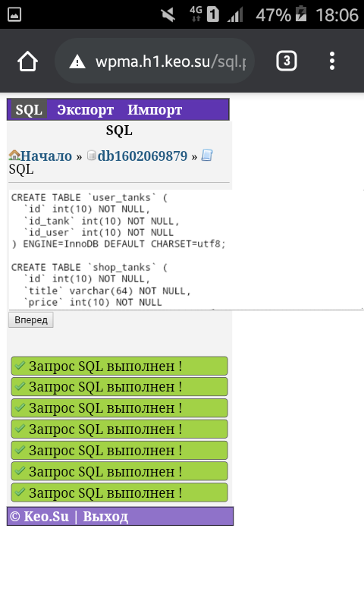This screenshot has height=607, width=364.
Task: Tap the browser home icon
Action: pyautogui.click(x=27, y=61)
